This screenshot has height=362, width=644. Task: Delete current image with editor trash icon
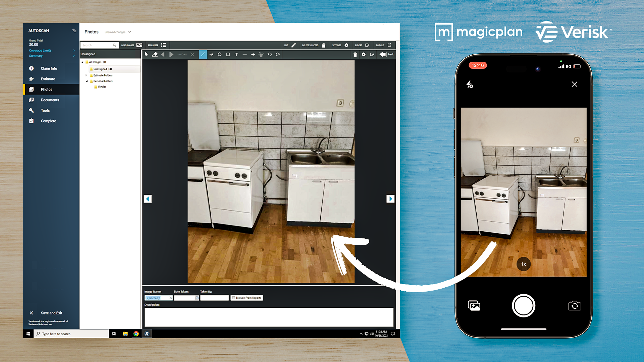pyautogui.click(x=355, y=54)
